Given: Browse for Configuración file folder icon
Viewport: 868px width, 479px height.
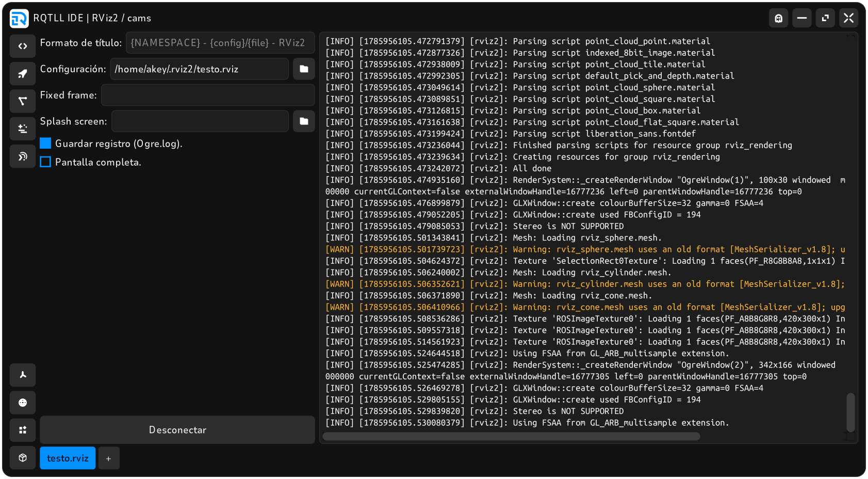Looking at the screenshot, I should click(304, 69).
